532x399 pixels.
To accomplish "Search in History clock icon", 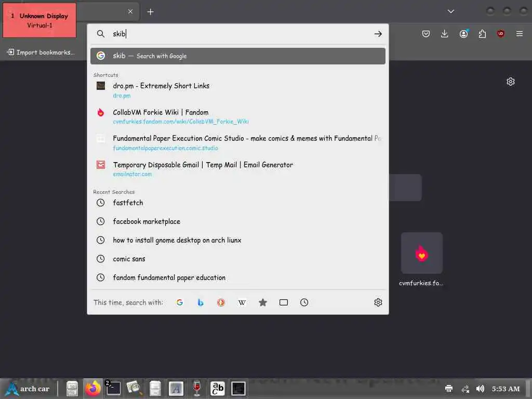I will [x=304, y=302].
